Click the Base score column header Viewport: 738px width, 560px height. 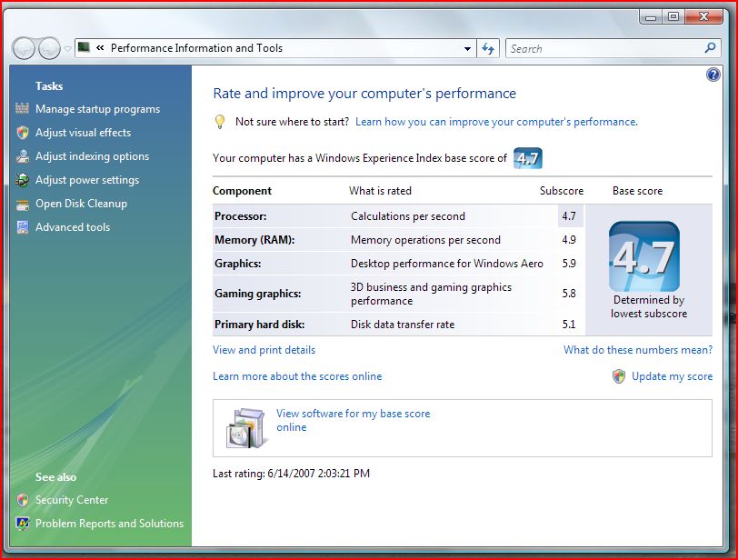pyautogui.click(x=637, y=191)
